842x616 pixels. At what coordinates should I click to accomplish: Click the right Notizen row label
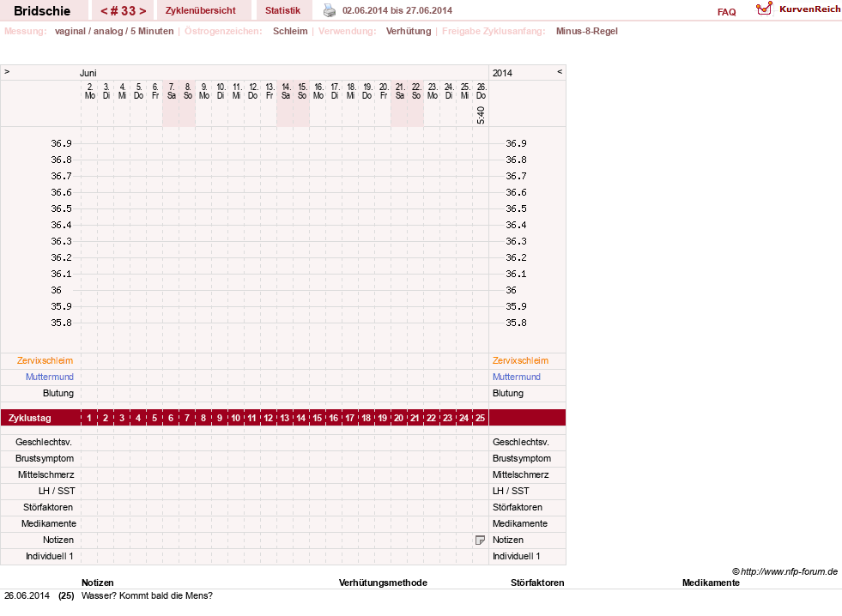(508, 540)
